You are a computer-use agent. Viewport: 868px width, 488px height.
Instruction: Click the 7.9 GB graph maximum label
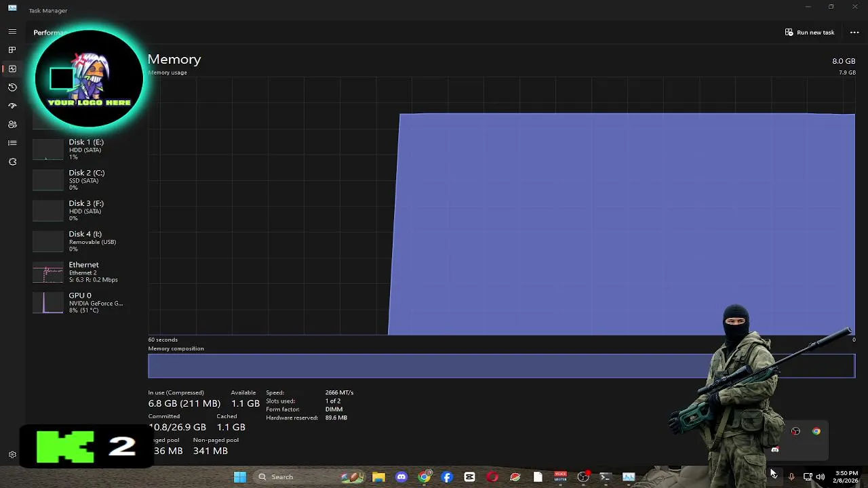(x=847, y=73)
